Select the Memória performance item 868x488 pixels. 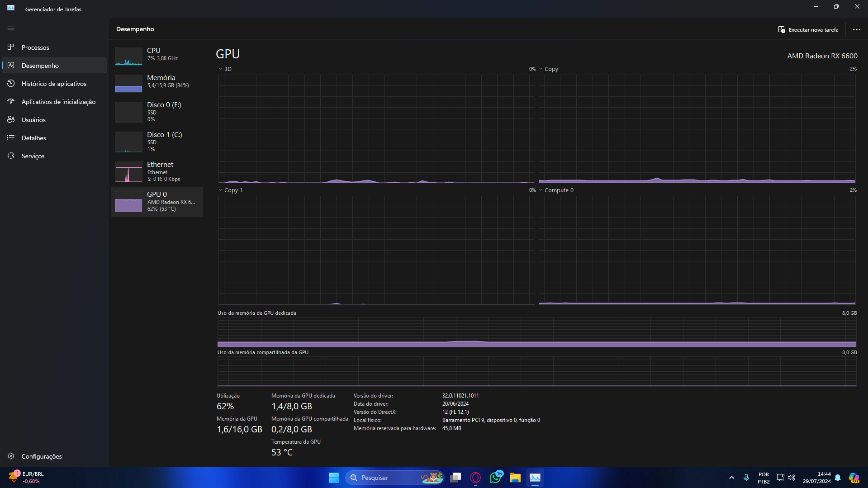click(157, 83)
